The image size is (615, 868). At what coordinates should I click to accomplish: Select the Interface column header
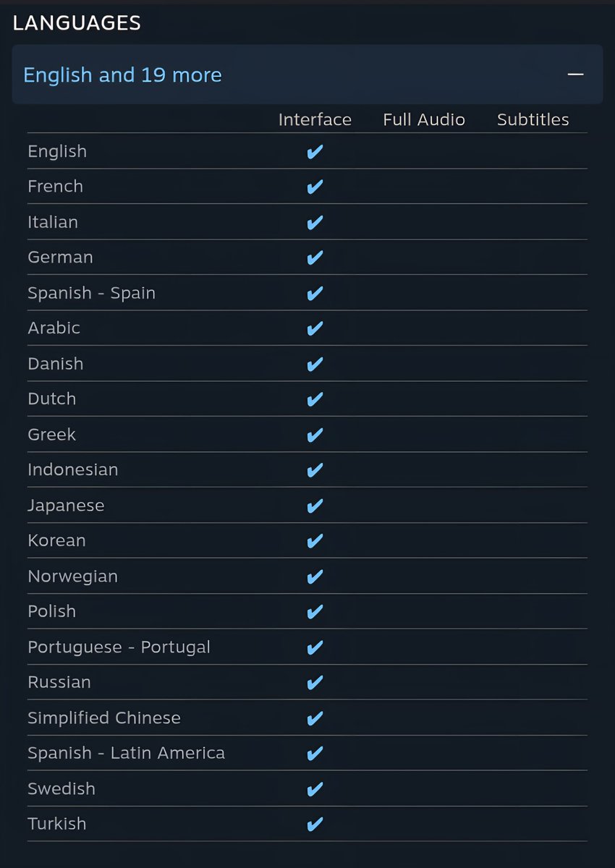pos(315,119)
